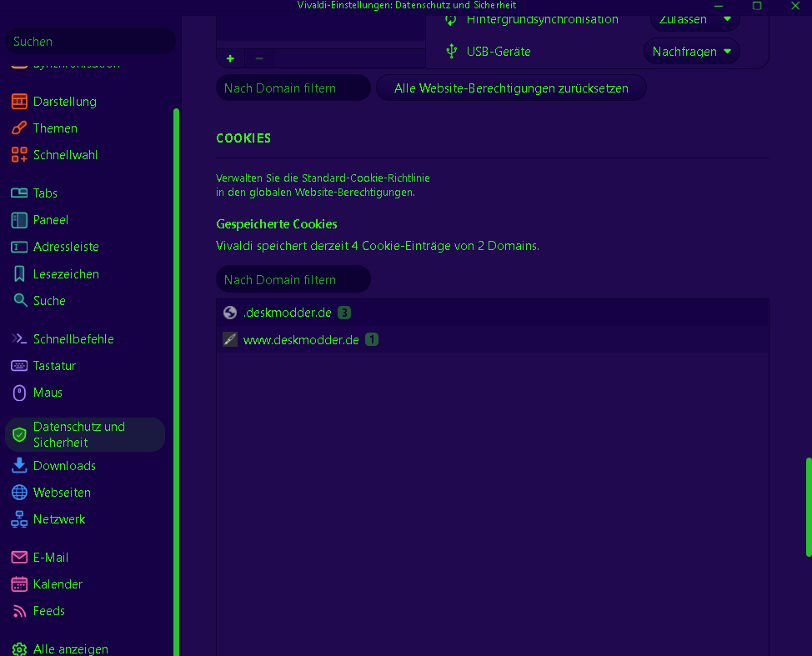Click the Datenschutz shield icon
Image resolution: width=812 pixels, height=656 pixels.
click(19, 434)
